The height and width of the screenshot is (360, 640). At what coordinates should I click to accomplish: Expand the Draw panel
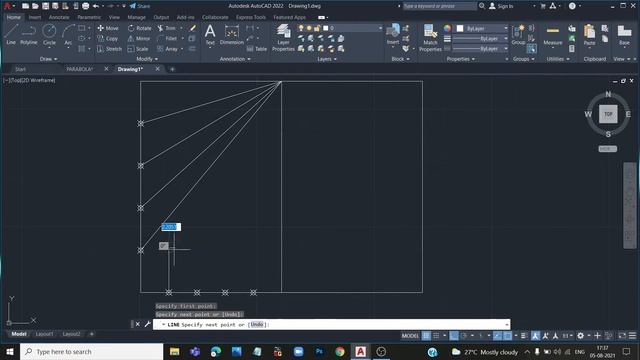[x=49, y=59]
